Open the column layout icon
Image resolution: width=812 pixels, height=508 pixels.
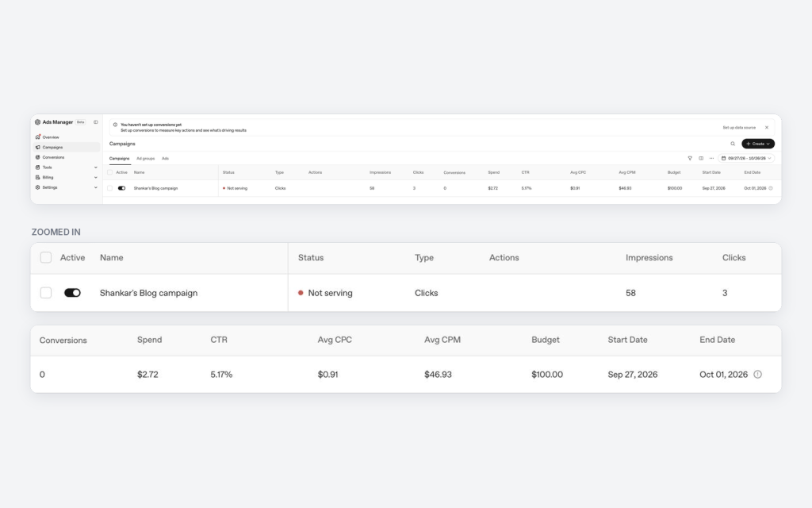coord(701,158)
